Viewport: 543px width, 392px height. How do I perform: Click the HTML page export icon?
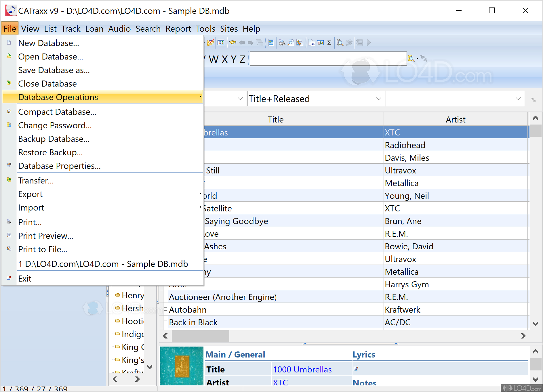(312, 43)
